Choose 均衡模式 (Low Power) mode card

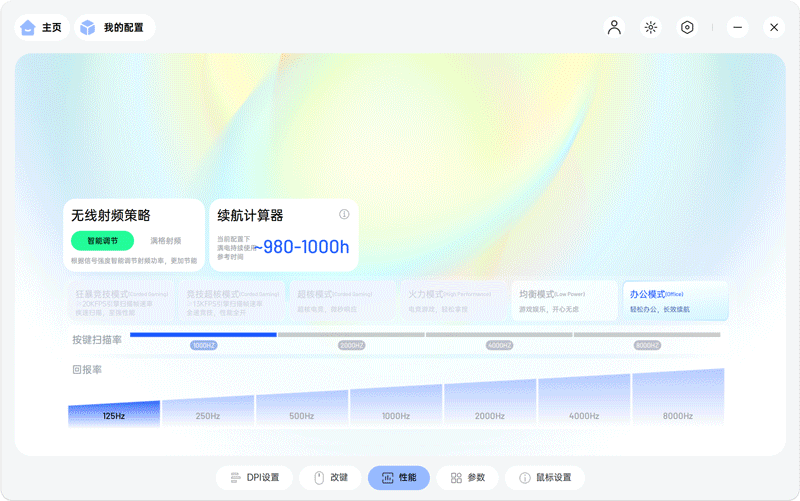(x=565, y=301)
